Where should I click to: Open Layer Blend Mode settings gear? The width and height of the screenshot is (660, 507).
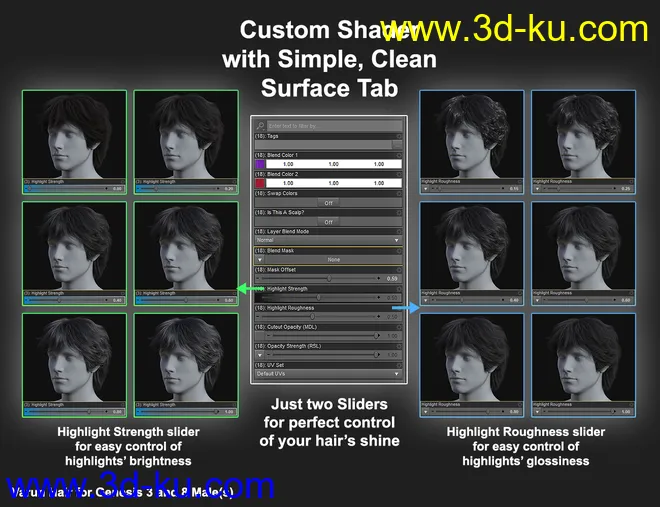click(399, 231)
